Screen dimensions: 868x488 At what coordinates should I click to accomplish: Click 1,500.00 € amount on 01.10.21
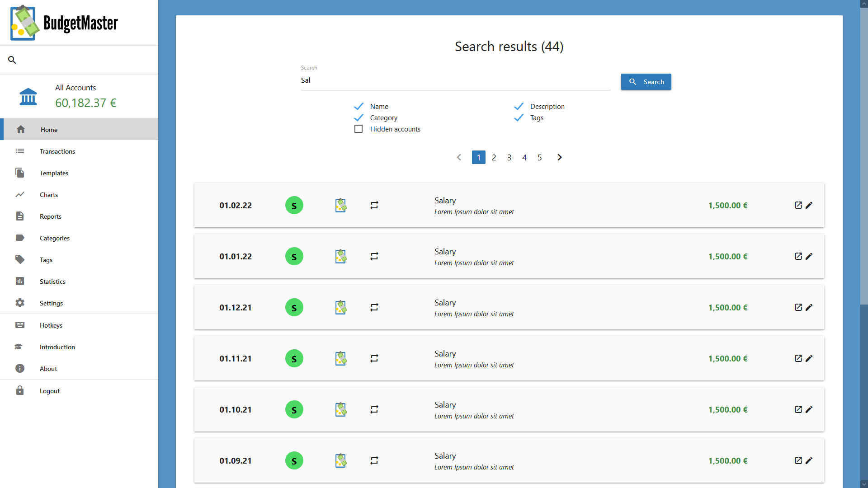pos(728,409)
